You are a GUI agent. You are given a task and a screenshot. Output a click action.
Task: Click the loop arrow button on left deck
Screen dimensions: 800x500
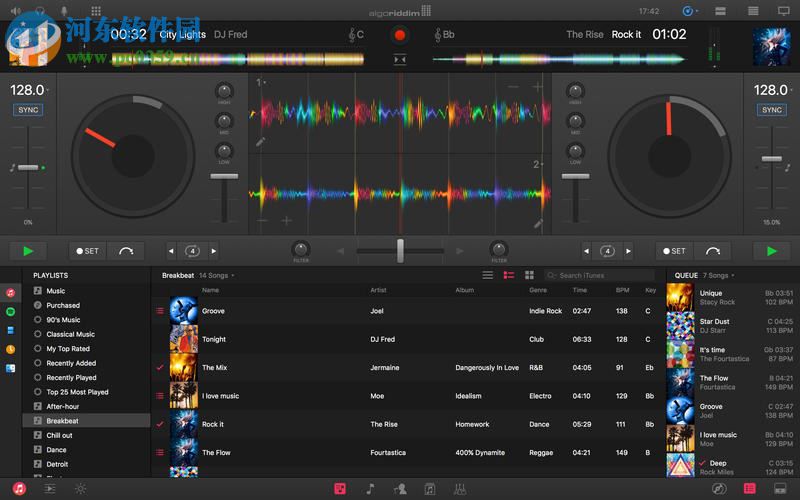click(126, 251)
